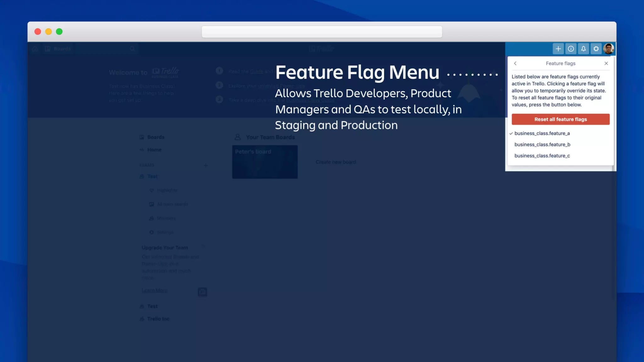
Task: Click icon next to Learn More
Action: point(202,292)
